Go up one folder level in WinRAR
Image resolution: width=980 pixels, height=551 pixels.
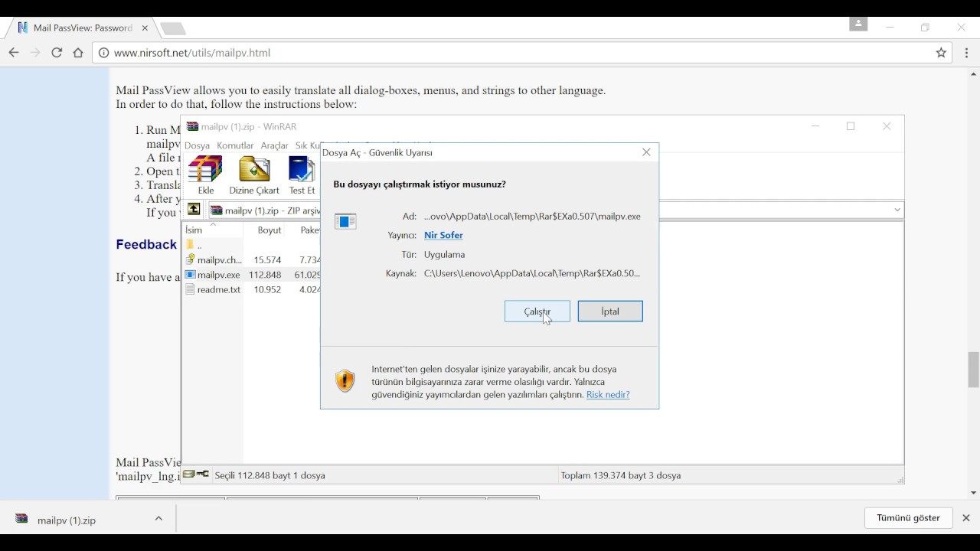click(194, 210)
